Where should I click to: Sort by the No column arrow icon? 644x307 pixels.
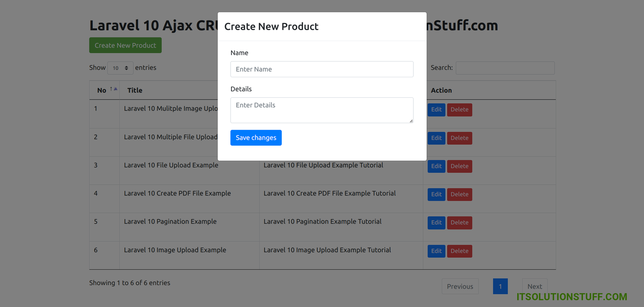coord(114,89)
